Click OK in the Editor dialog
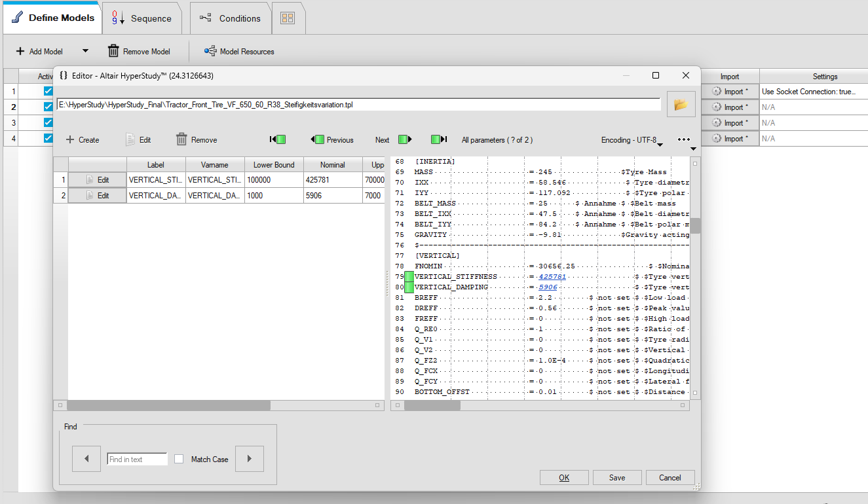 (x=564, y=478)
